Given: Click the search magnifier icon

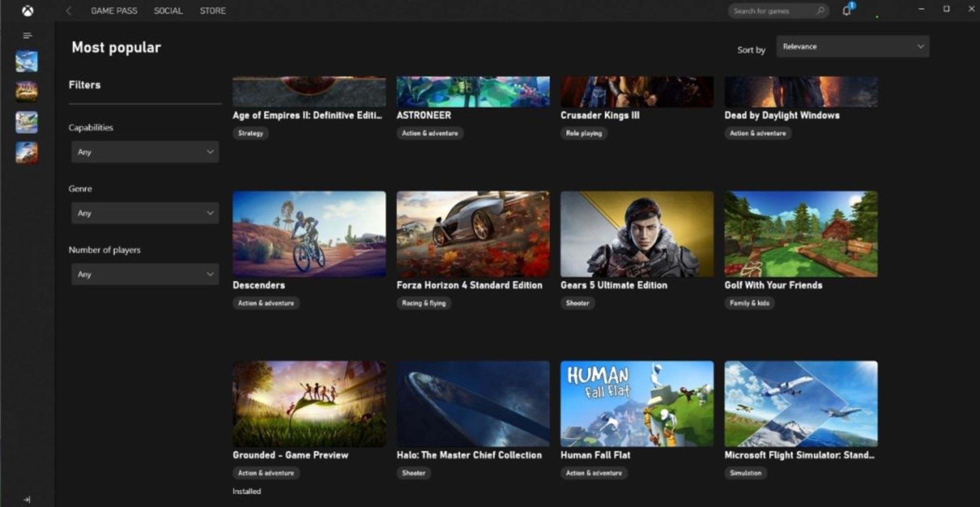Looking at the screenshot, I should 820,11.
